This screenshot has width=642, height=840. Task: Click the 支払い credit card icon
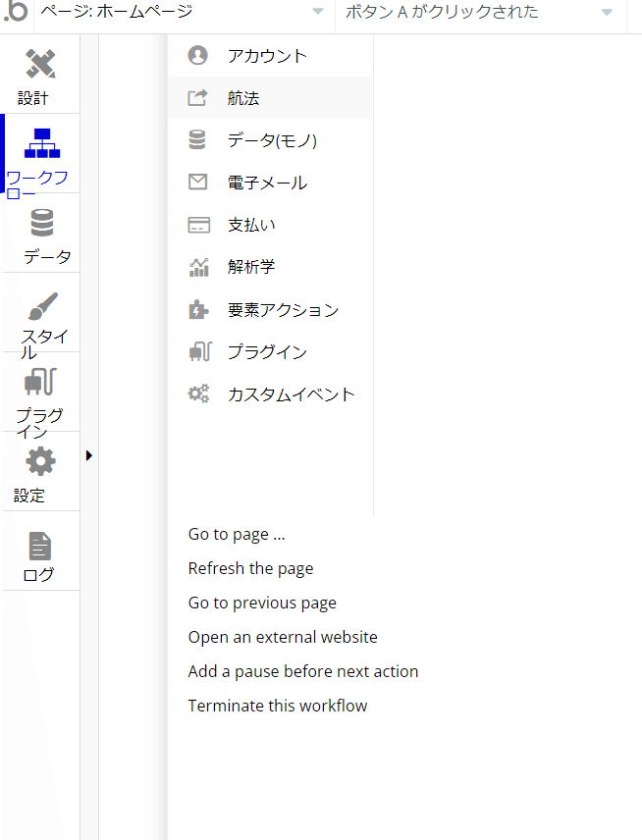coord(199,225)
